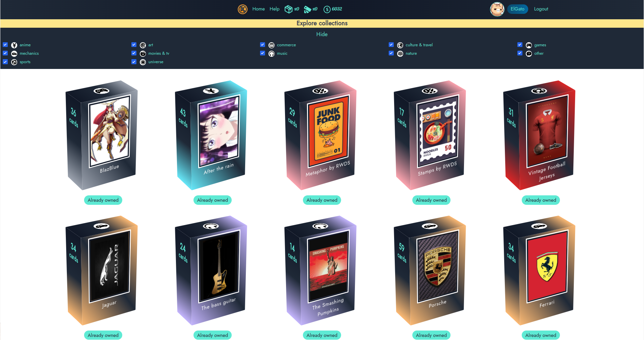Click Already owned under Stamps by RWDS

(431, 200)
